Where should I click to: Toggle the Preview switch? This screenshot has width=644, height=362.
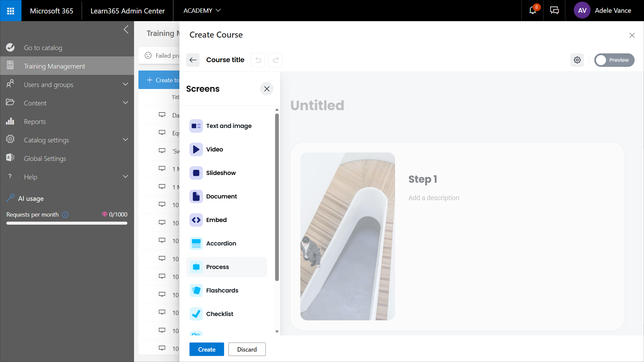614,60
